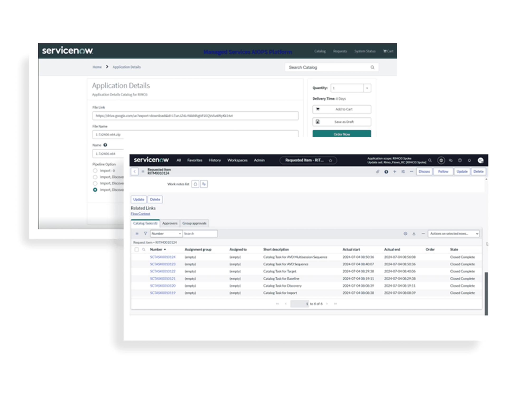Click the column search magnifier in table header

click(144, 249)
